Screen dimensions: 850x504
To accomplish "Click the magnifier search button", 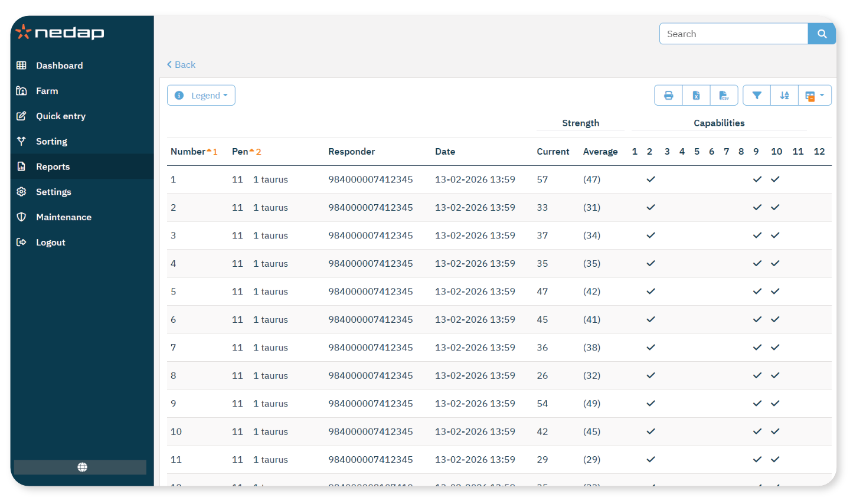I will pyautogui.click(x=822, y=34).
